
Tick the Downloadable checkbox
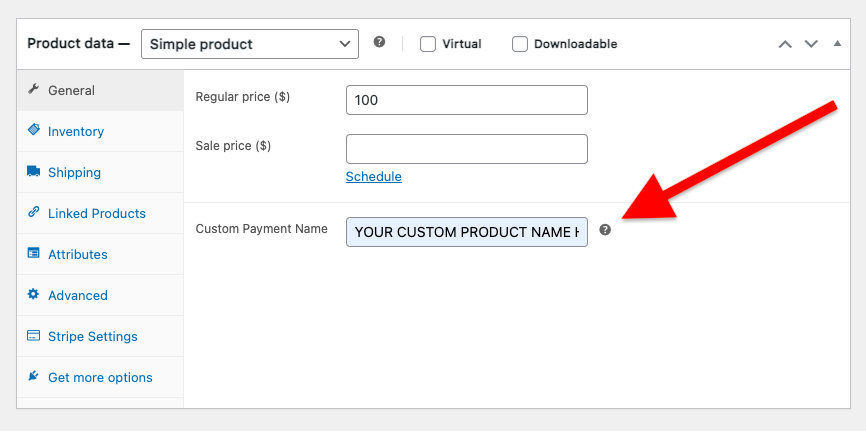[x=520, y=44]
